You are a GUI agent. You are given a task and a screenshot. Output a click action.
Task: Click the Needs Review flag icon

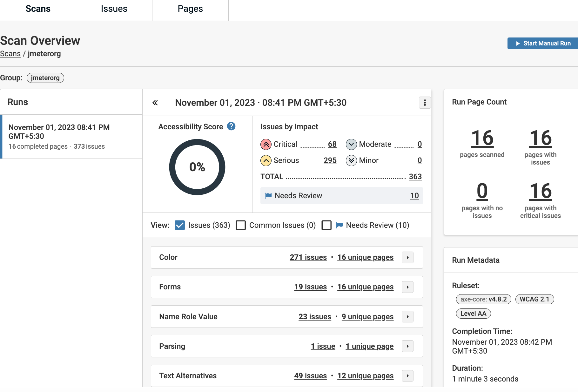268,196
